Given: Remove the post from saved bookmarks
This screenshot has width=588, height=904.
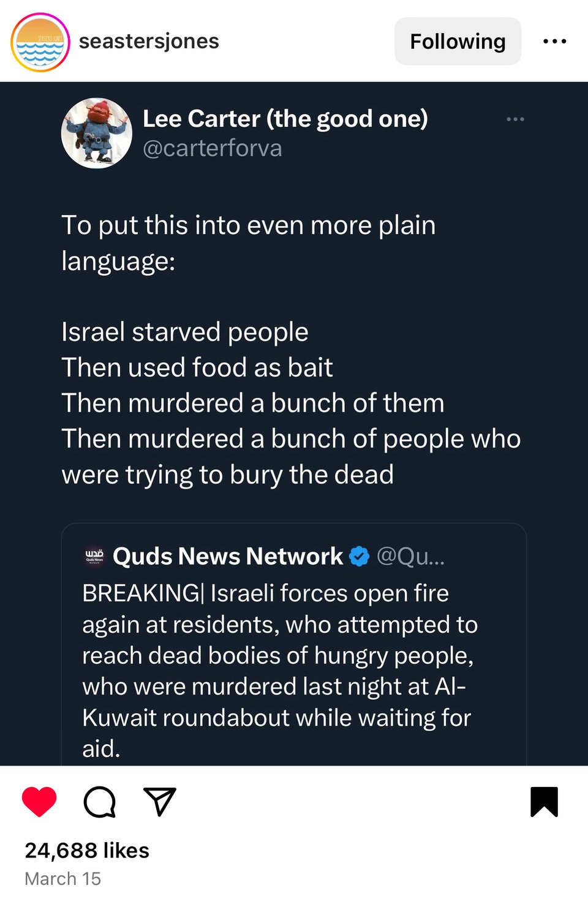Looking at the screenshot, I should tap(544, 801).
